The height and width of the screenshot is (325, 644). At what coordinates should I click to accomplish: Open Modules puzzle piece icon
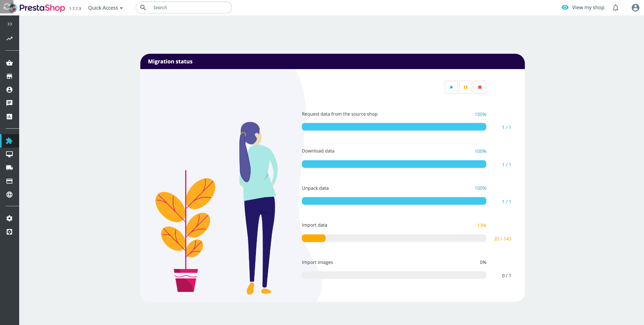(9, 141)
